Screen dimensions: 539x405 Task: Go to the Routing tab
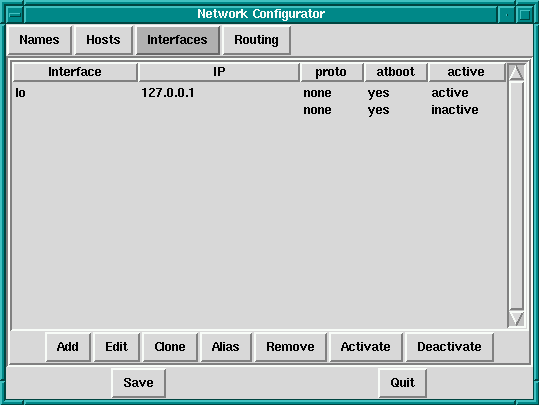(x=256, y=40)
